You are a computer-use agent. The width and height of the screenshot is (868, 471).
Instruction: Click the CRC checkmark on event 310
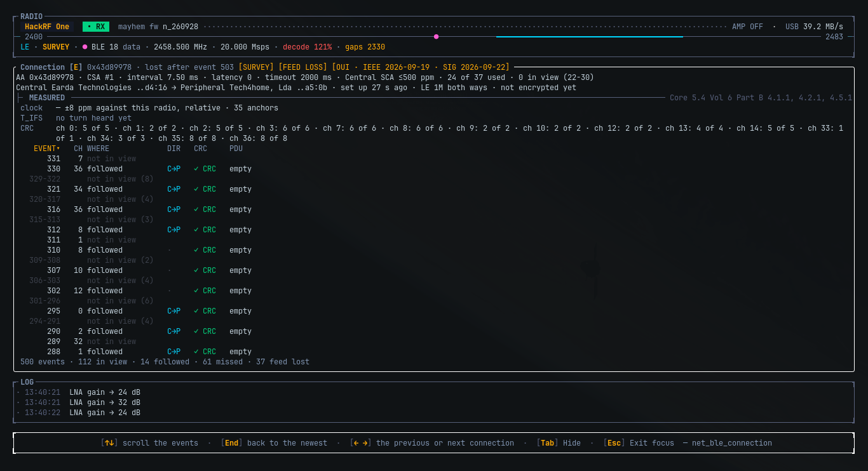pos(196,250)
